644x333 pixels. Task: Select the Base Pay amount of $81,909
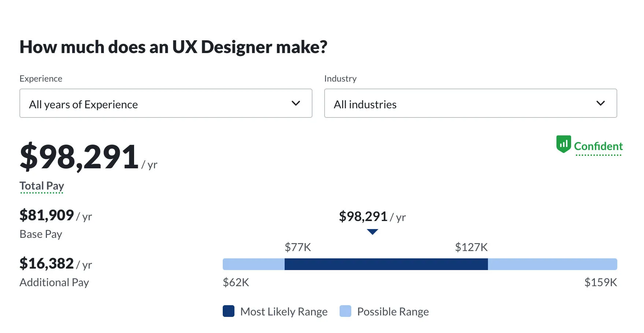pos(46,216)
